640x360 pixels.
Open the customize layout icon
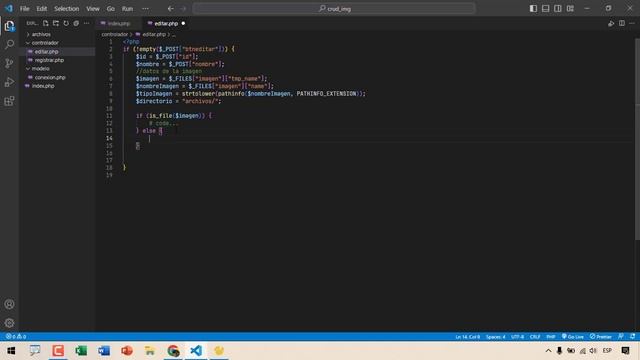click(x=570, y=9)
